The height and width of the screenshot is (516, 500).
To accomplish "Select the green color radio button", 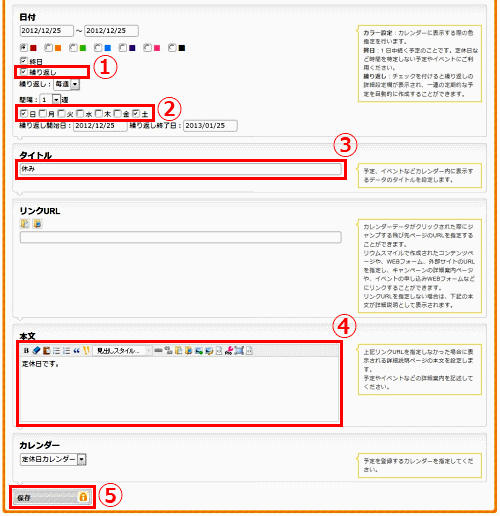I will point(73,48).
